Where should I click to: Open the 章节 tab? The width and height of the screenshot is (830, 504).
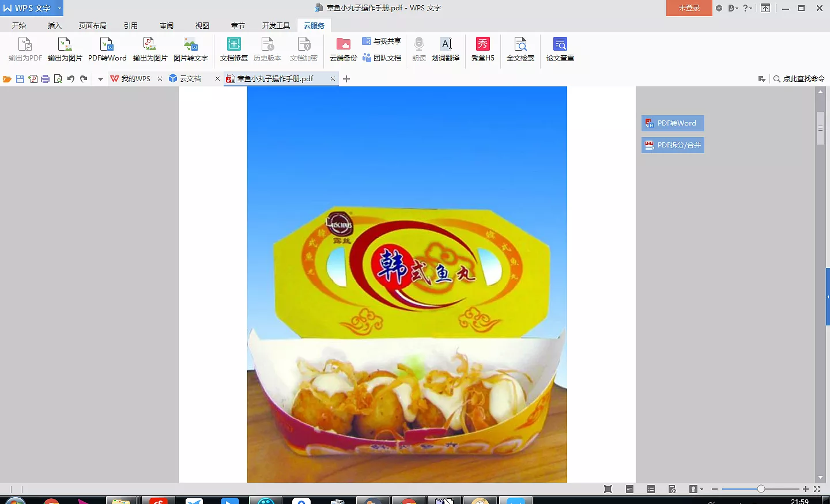coord(238,25)
